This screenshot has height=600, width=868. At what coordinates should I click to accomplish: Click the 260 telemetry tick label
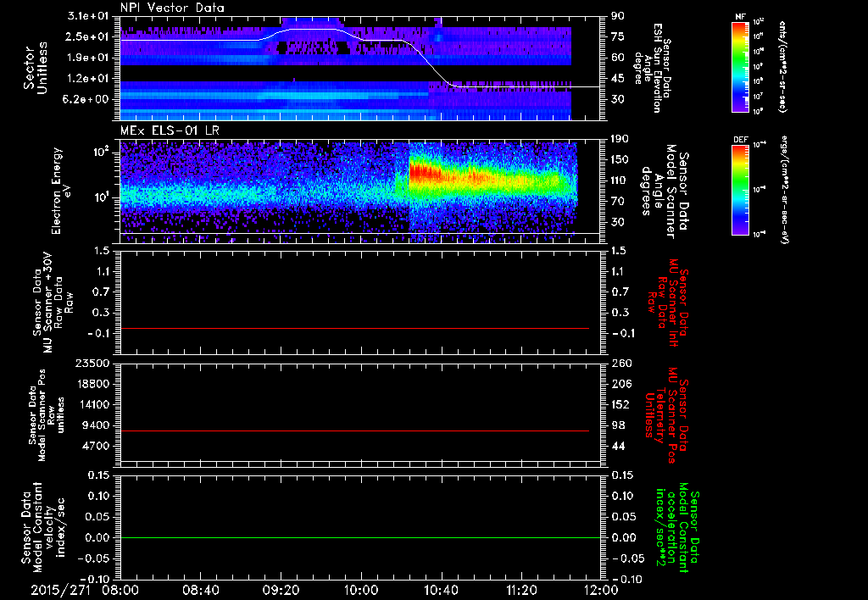tap(621, 364)
